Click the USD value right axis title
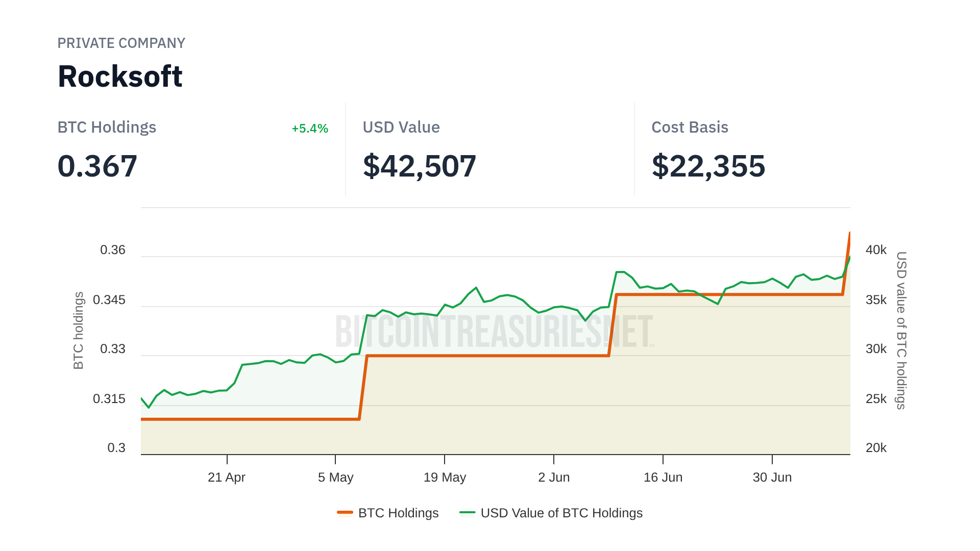Screen dimensions: 980x551 coord(901,330)
